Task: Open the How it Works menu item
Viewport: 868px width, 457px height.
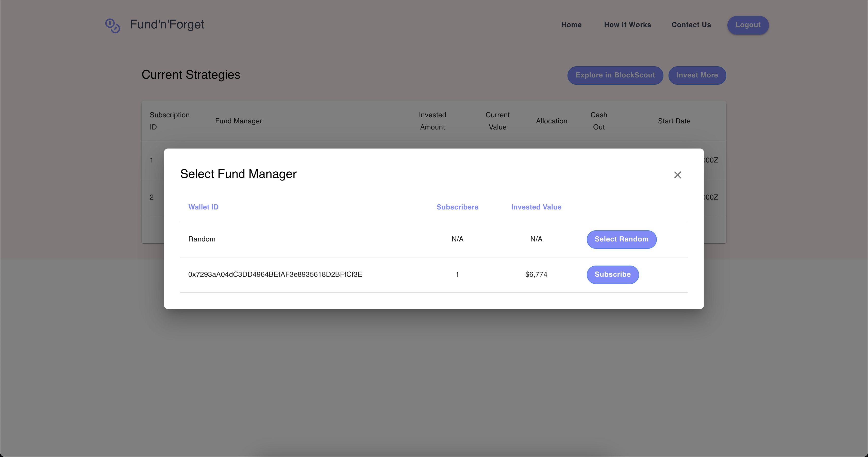Action: [x=627, y=25]
